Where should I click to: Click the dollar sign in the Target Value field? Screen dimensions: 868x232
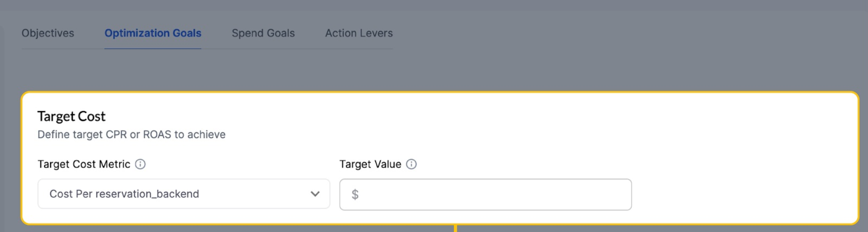pyautogui.click(x=355, y=194)
